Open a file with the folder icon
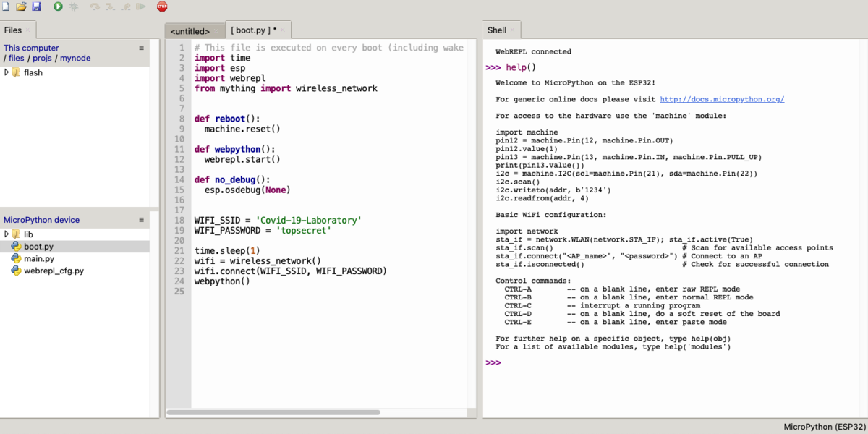The height and width of the screenshot is (434, 868). [21, 7]
